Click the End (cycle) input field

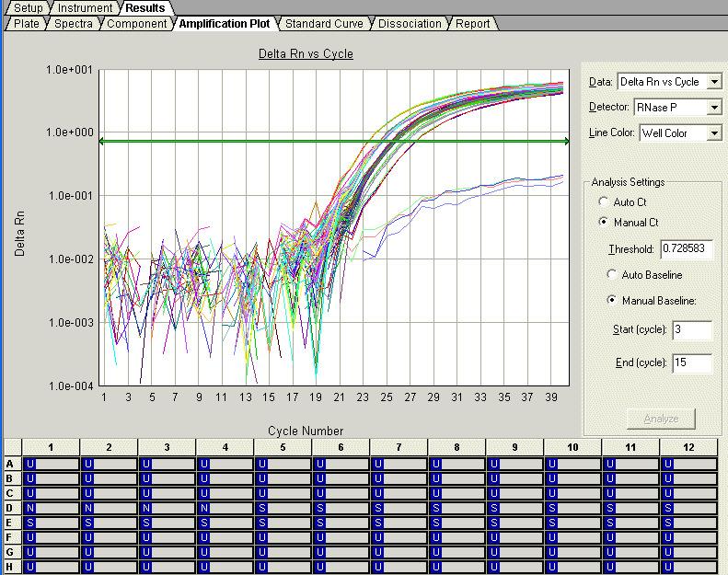[692, 362]
